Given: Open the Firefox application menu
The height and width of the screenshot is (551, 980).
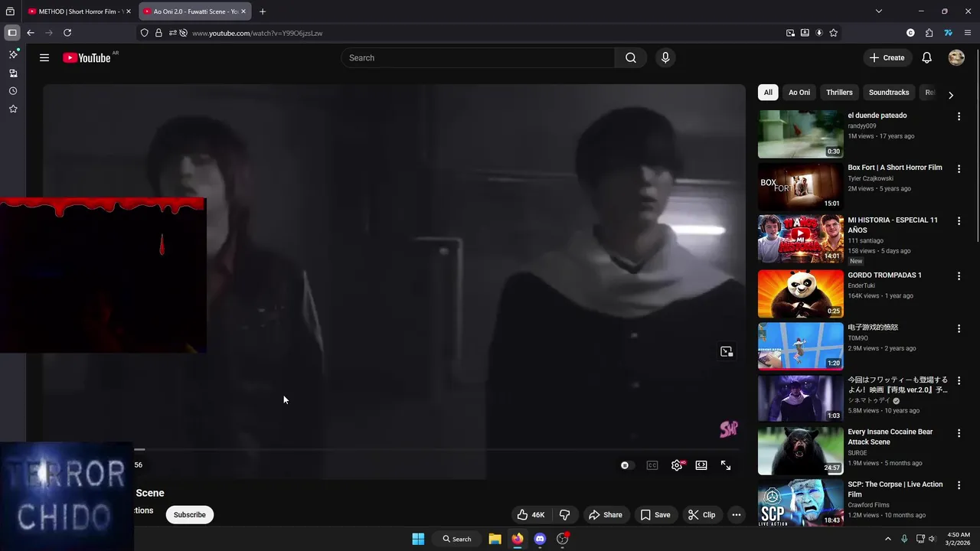Looking at the screenshot, I should tap(968, 33).
